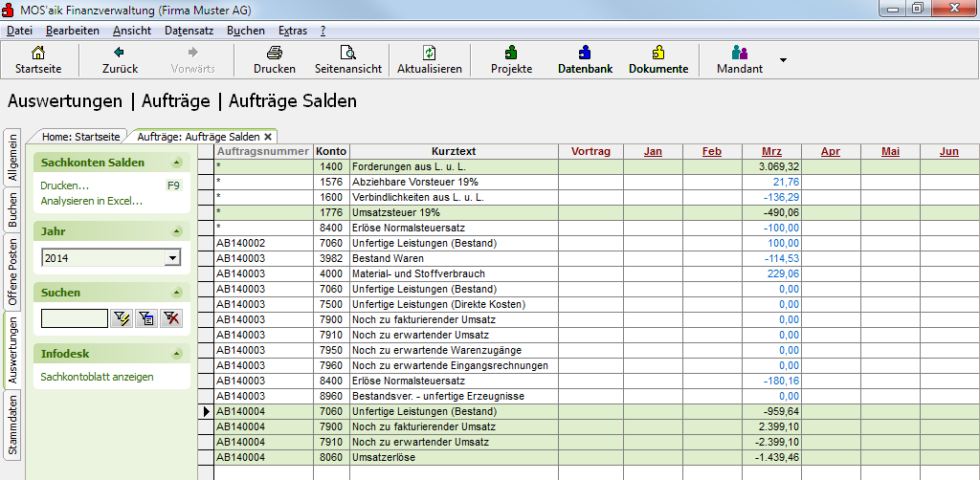
Task: Select the Umsatzerlöse row
Action: tap(589, 457)
